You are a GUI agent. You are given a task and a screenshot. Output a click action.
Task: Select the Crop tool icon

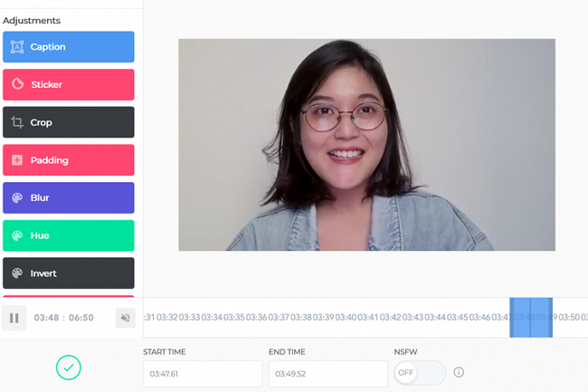click(x=17, y=122)
